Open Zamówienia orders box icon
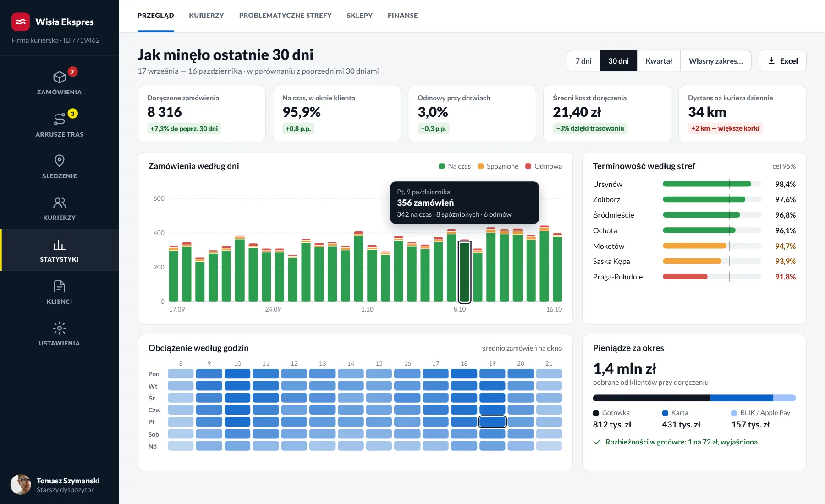825x504 pixels. tap(60, 77)
